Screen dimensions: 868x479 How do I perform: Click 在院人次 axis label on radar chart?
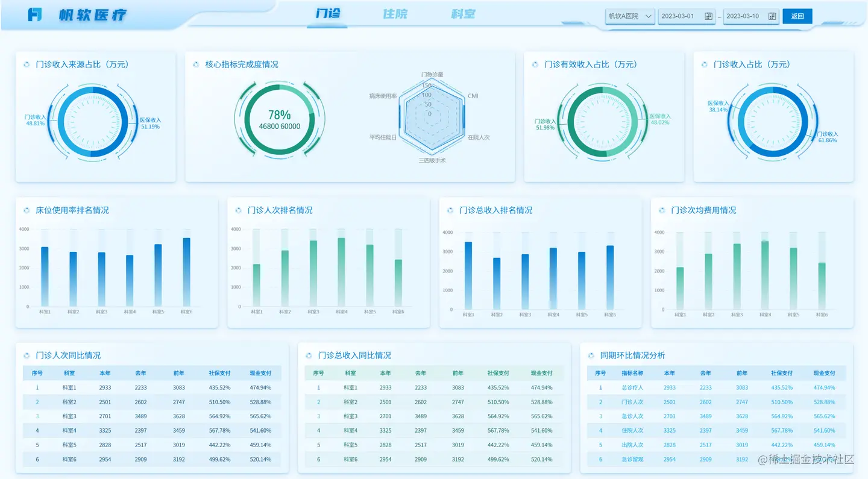pos(479,137)
